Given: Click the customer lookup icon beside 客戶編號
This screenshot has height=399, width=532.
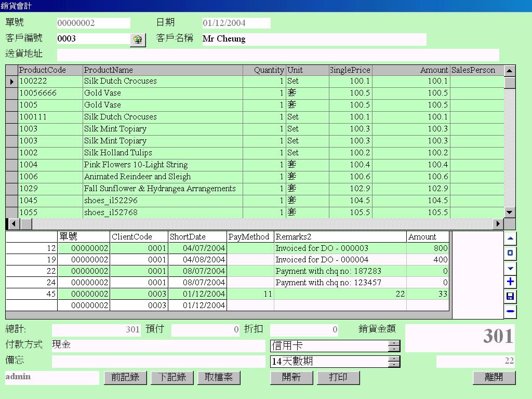Looking at the screenshot, I should [138, 39].
